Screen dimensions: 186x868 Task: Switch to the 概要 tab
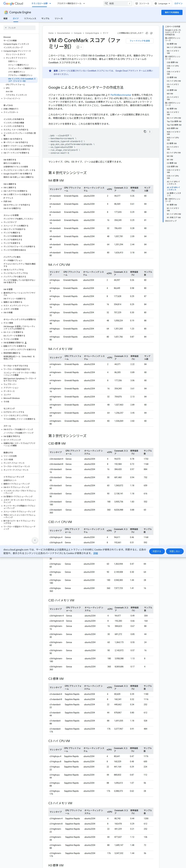pyautogui.click(x=5, y=19)
